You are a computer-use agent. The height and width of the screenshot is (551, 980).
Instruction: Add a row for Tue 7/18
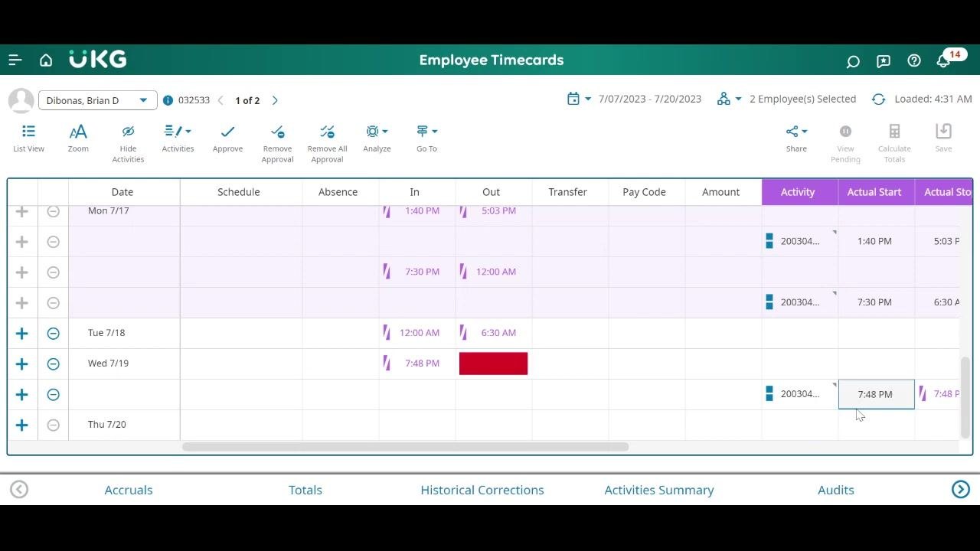pos(22,333)
